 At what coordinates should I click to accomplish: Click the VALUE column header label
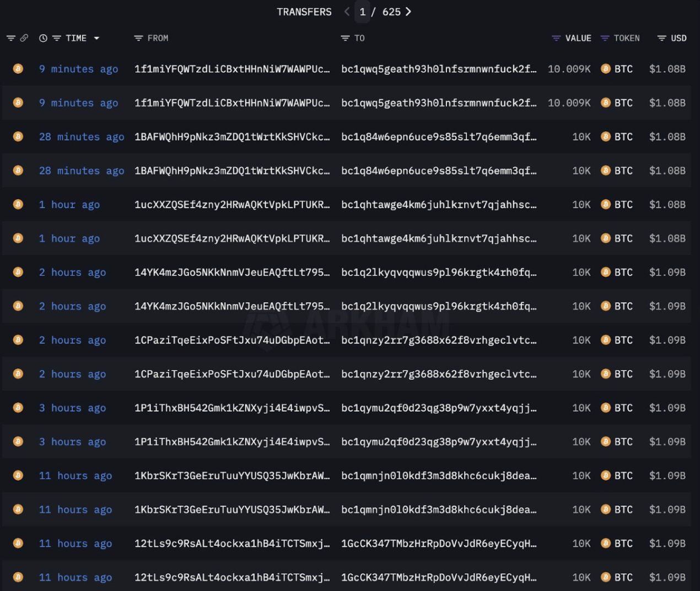pos(578,38)
